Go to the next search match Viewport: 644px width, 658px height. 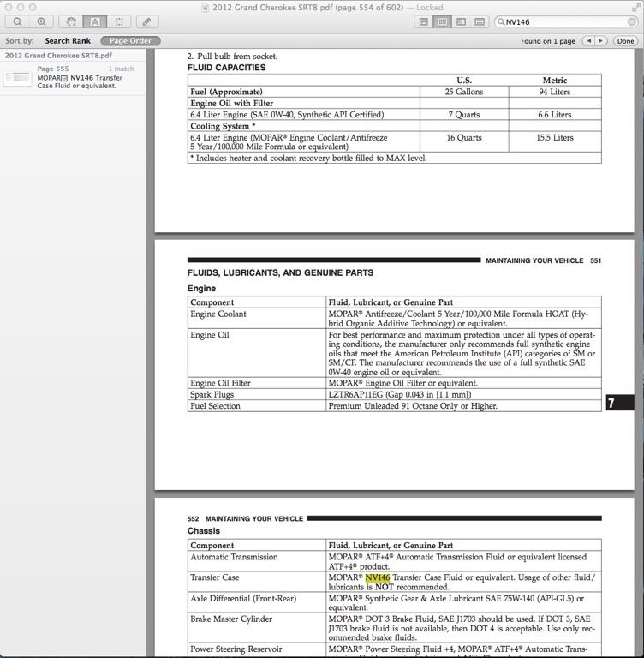[601, 41]
